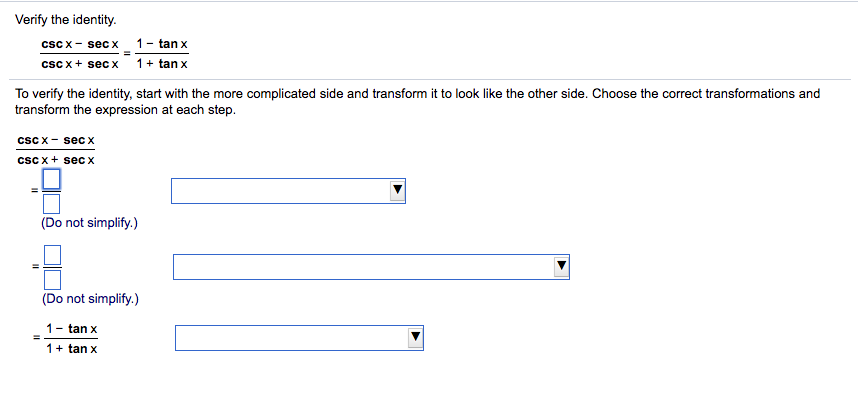
Task: Click the equals sign before the second step's fraction
Action: point(35,267)
